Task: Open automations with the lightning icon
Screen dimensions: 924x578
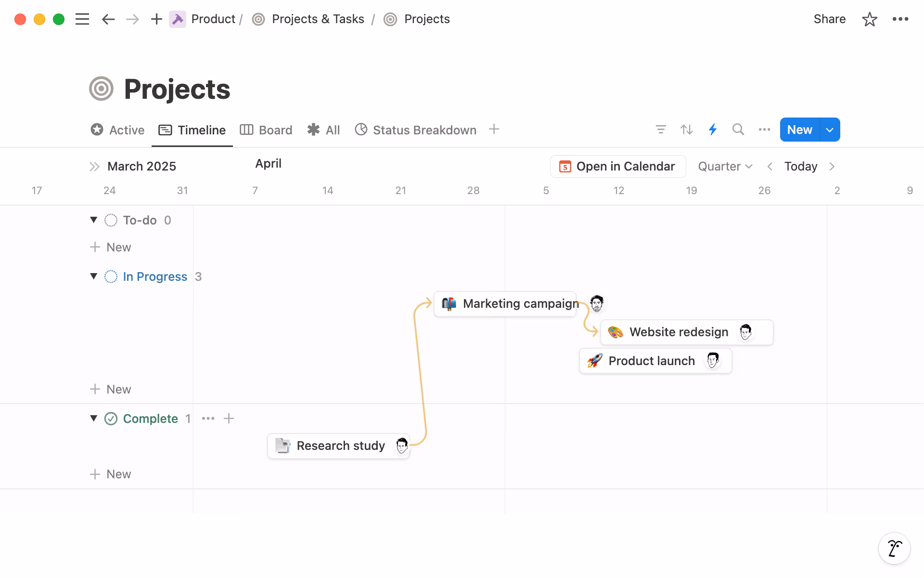Action: (x=713, y=130)
